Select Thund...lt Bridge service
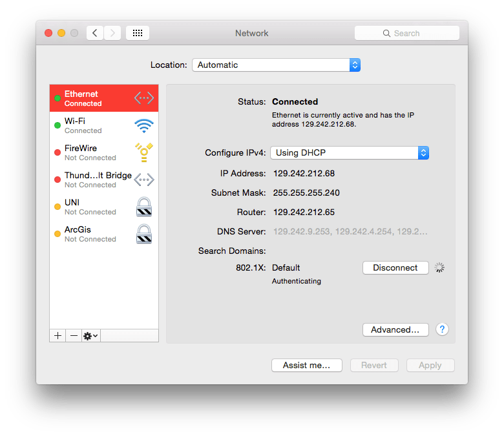Viewport: 504px width, 436px height. pos(104,180)
